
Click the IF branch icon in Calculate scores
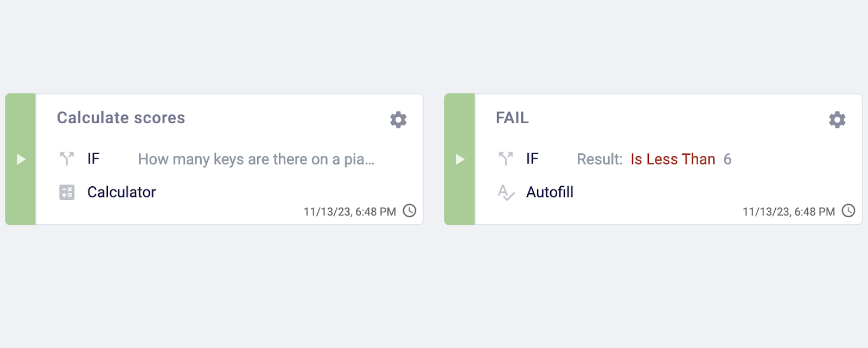click(67, 159)
